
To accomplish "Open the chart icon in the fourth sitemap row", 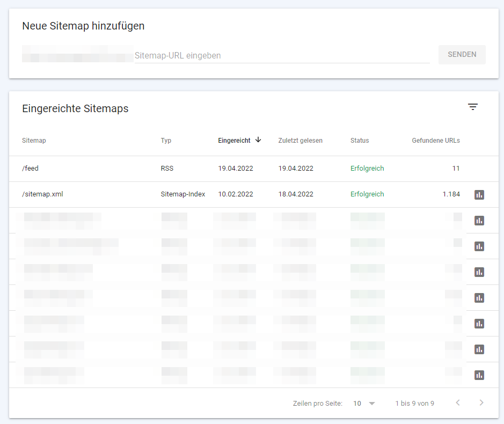I will pos(479,246).
